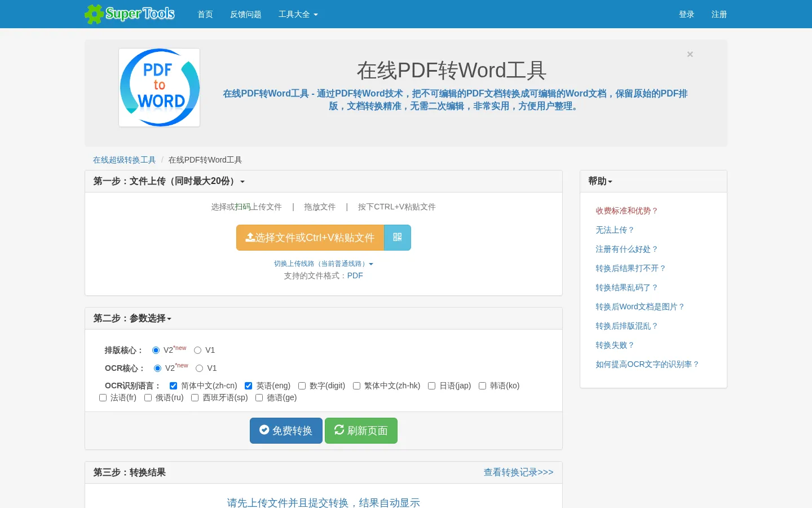Check 德语(ge) OCR language
The width and height of the screenshot is (812, 508).
click(259, 398)
